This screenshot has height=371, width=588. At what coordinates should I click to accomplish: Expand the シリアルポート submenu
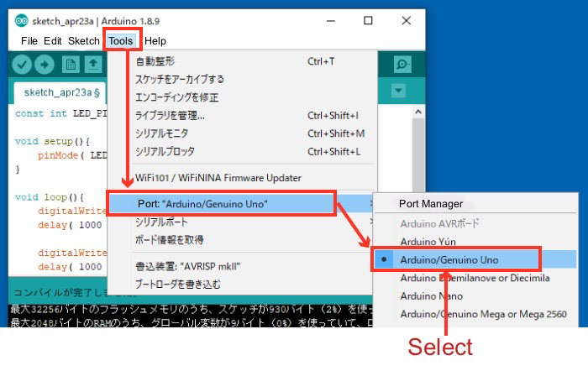click(242, 222)
